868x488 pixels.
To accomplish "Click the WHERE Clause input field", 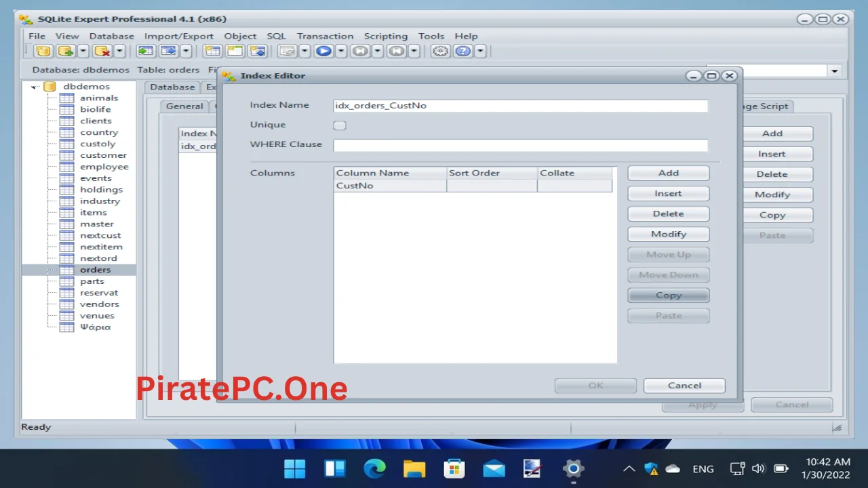I will click(x=521, y=145).
